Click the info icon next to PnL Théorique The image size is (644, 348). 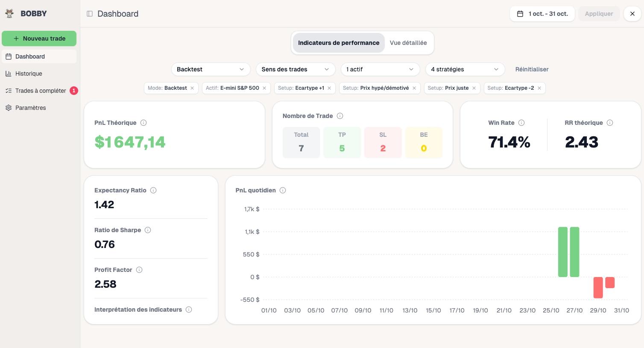(x=143, y=123)
